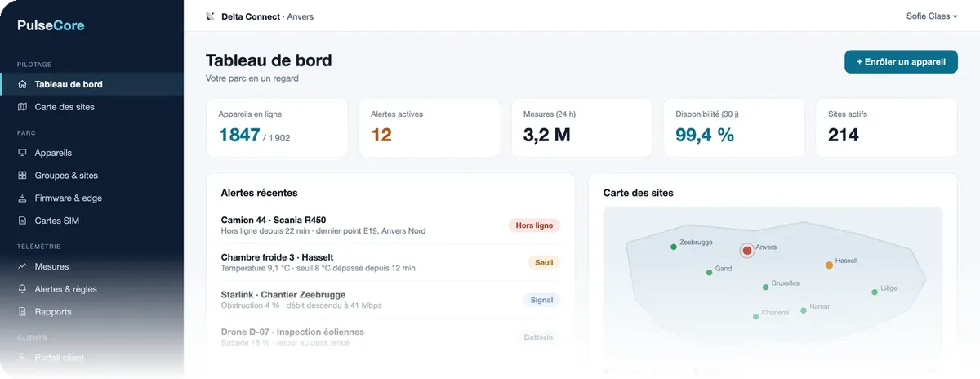Click the SIM card icon beside Cartes SIM
This screenshot has width=980, height=379.
(x=22, y=221)
